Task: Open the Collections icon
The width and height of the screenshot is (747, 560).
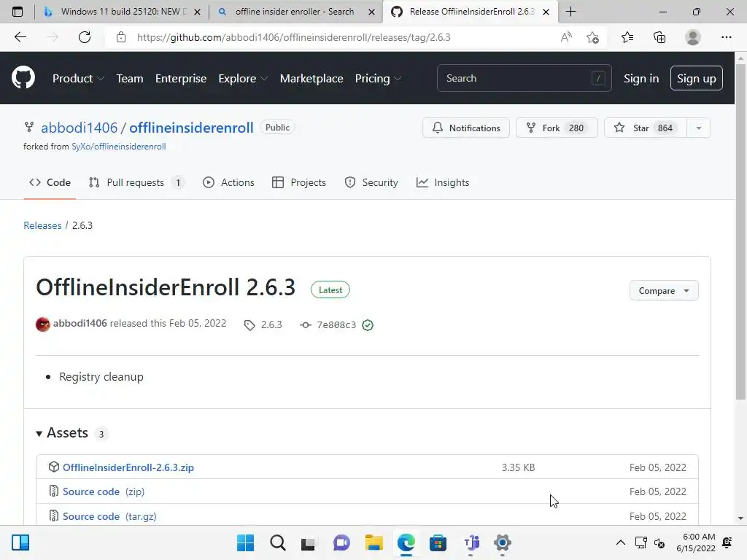Action: coord(659,37)
